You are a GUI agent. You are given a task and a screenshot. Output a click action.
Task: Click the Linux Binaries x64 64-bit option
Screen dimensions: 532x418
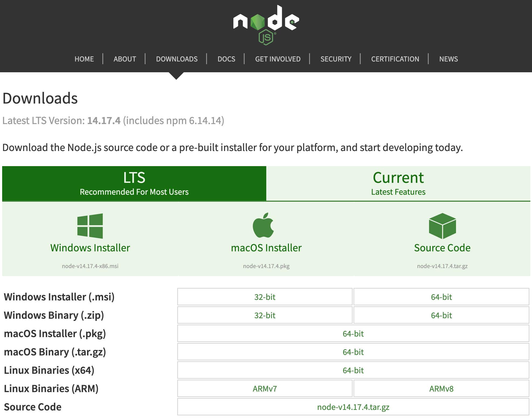tap(354, 368)
